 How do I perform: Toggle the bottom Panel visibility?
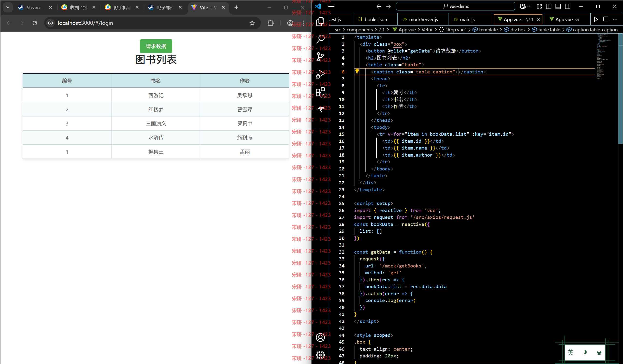558,6
